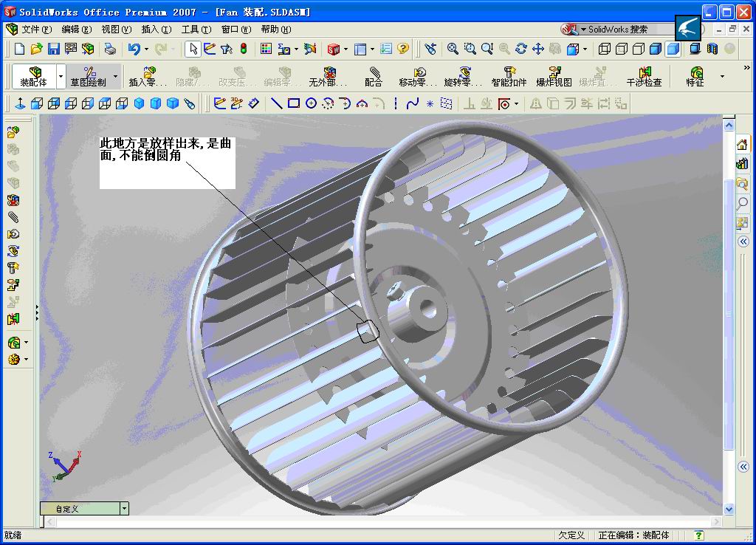Viewport: 756px width, 545px height.
Task: Click the Rotate View icon in the toolbar
Action: pos(520,49)
